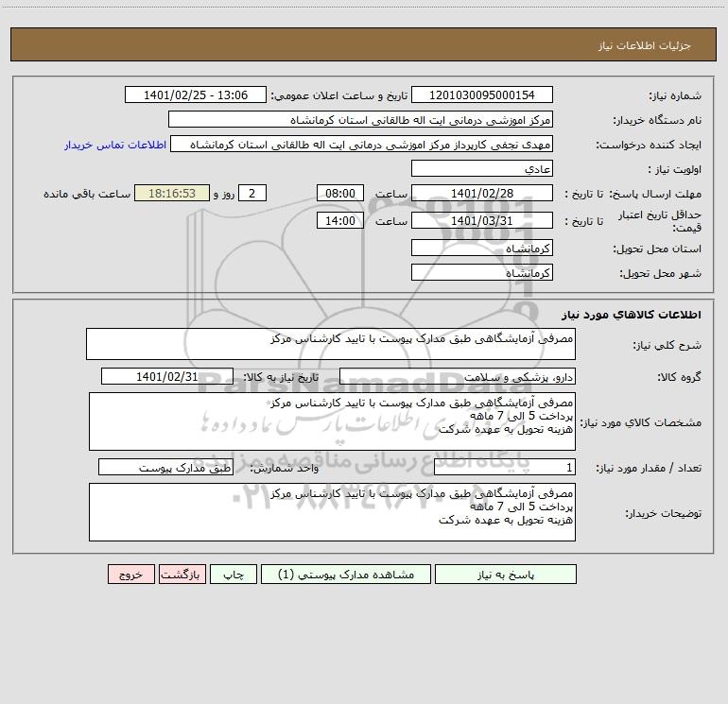Click the ساعت باقی مانده label

[87, 194]
